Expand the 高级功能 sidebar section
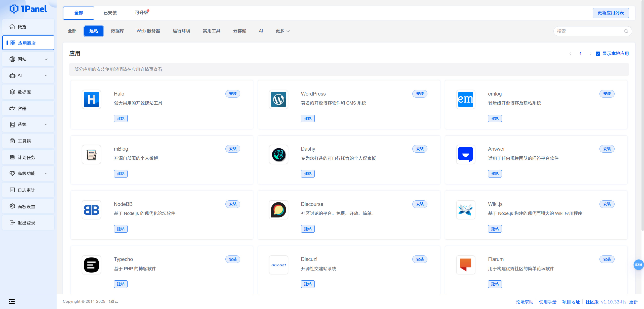644x309 pixels. (x=28, y=173)
